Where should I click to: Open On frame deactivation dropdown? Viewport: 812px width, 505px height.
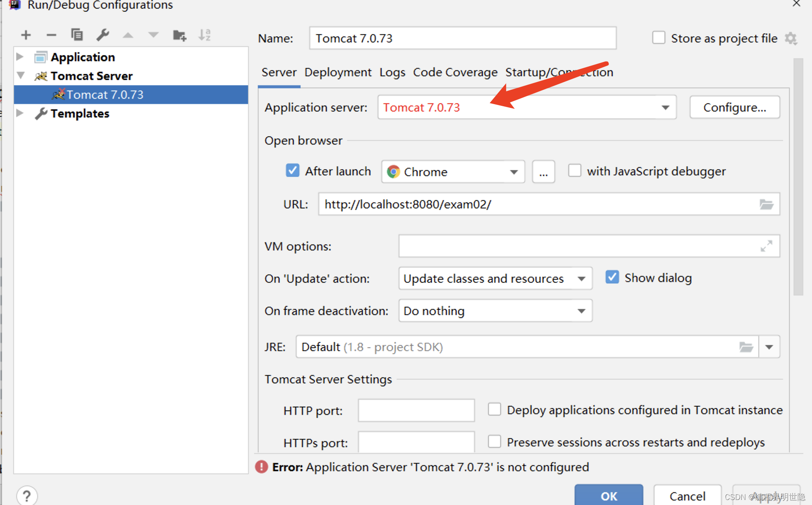(581, 311)
